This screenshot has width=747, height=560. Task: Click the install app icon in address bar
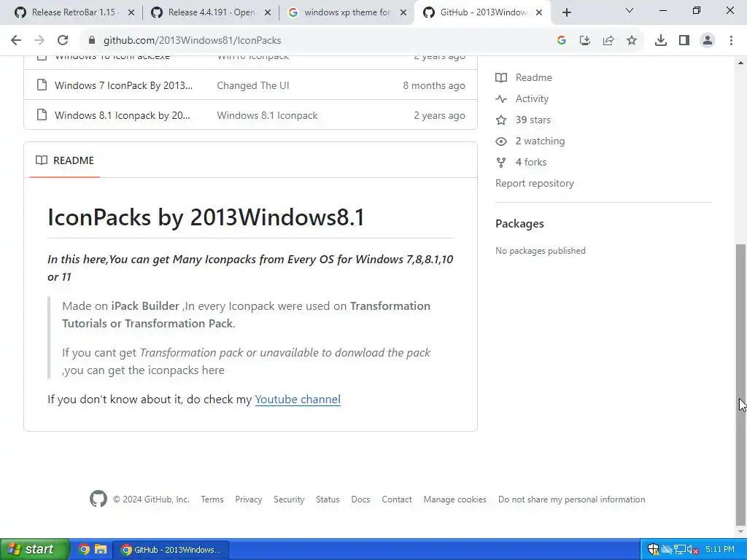[584, 41]
